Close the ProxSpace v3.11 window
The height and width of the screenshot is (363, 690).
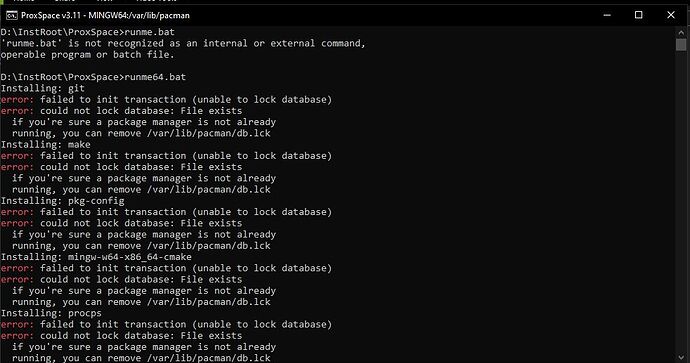click(x=671, y=15)
